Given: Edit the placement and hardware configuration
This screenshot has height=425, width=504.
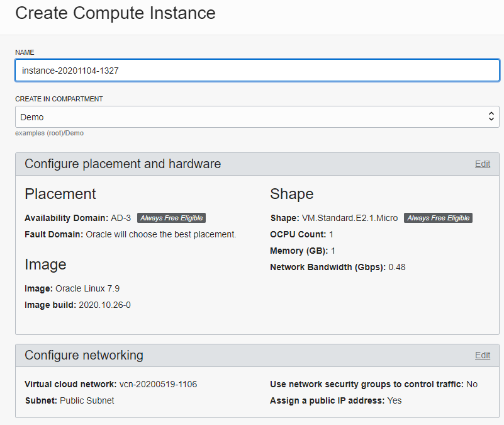Looking at the screenshot, I should pos(483,164).
